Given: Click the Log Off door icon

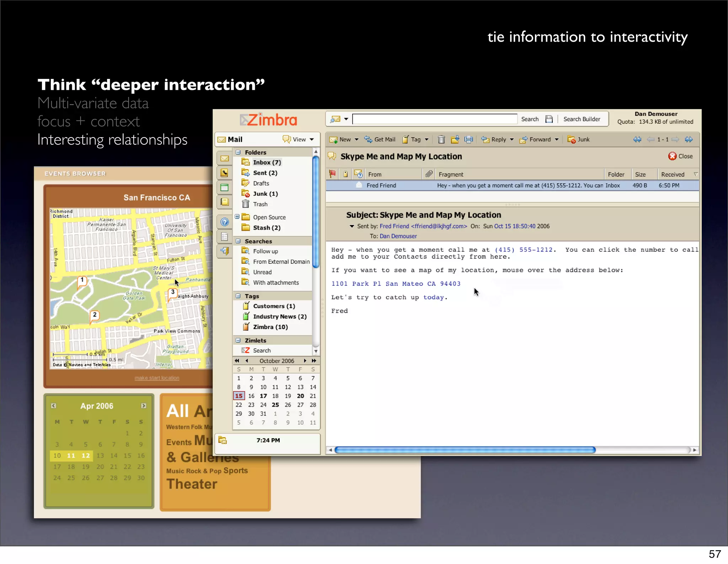Looking at the screenshot, I should tap(224, 251).
